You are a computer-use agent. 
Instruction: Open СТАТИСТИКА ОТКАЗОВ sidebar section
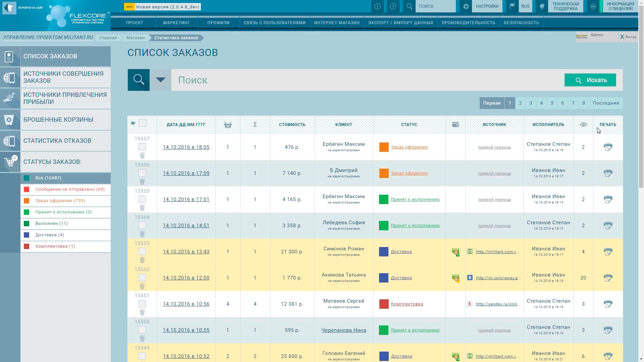pos(65,141)
